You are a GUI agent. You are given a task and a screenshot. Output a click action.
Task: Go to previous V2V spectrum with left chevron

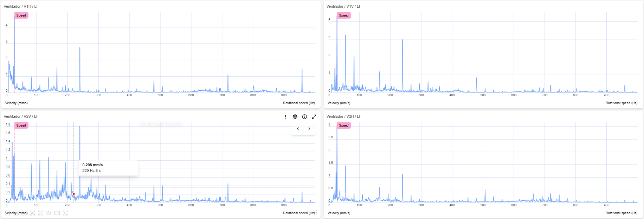(x=298, y=129)
